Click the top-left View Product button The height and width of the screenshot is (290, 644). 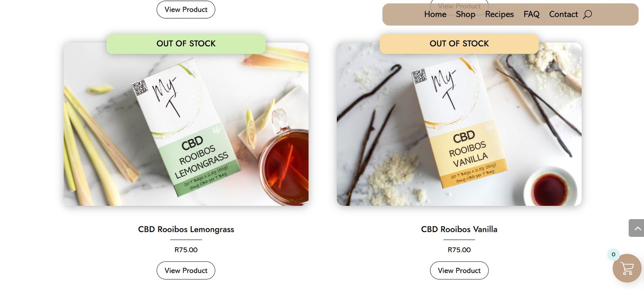coord(186,9)
